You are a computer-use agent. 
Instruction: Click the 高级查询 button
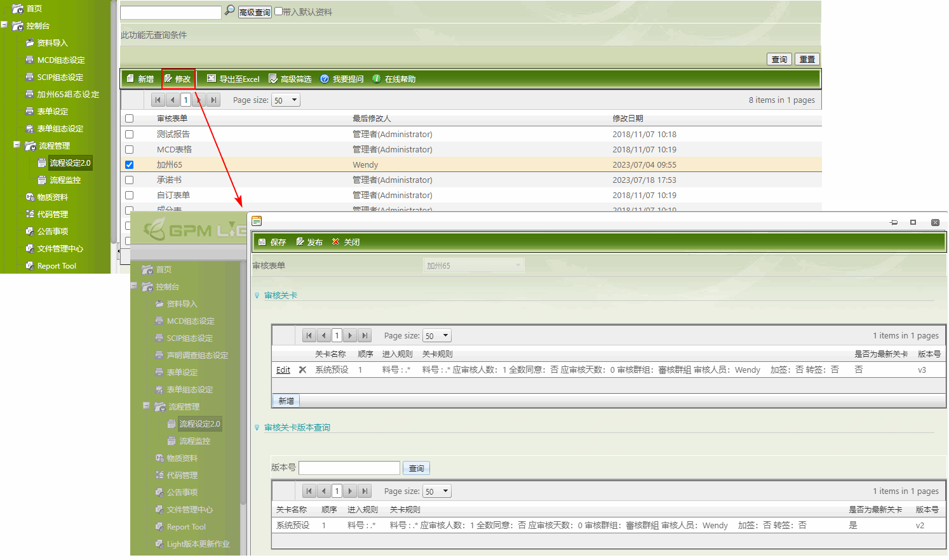point(255,12)
